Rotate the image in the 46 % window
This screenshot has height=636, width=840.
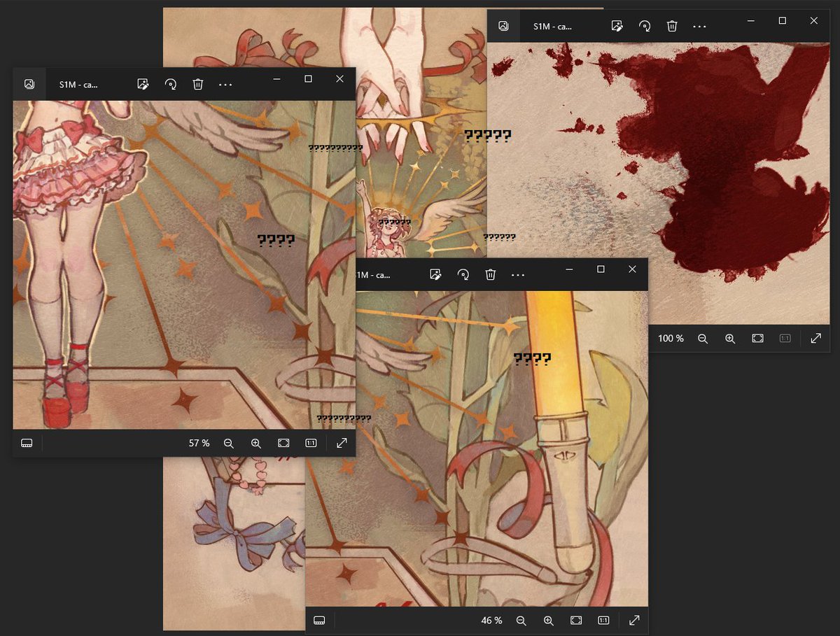click(x=463, y=274)
